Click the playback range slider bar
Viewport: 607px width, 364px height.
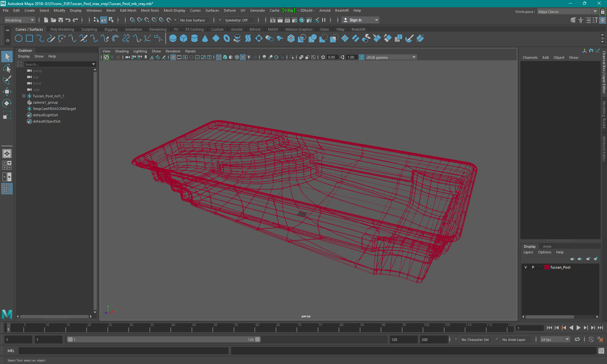(164, 339)
